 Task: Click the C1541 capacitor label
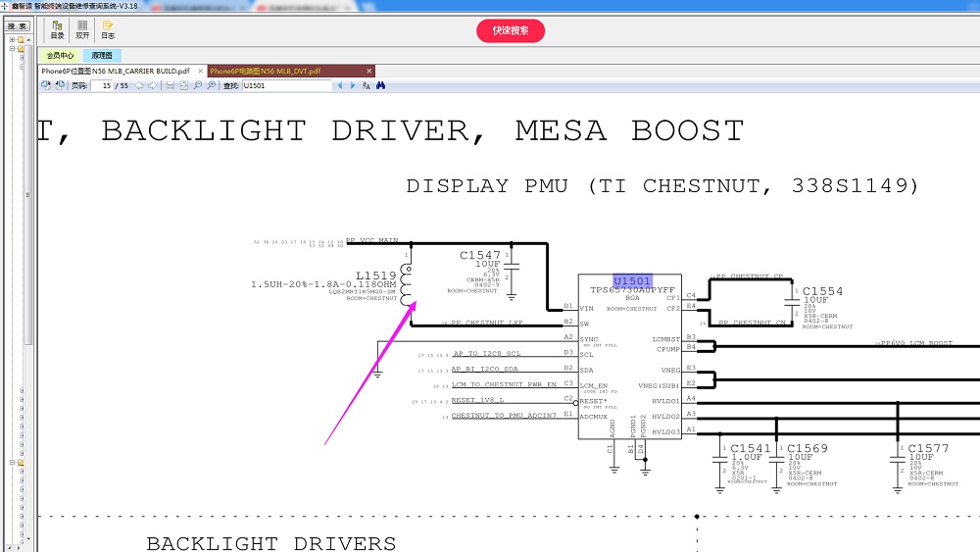[751, 448]
